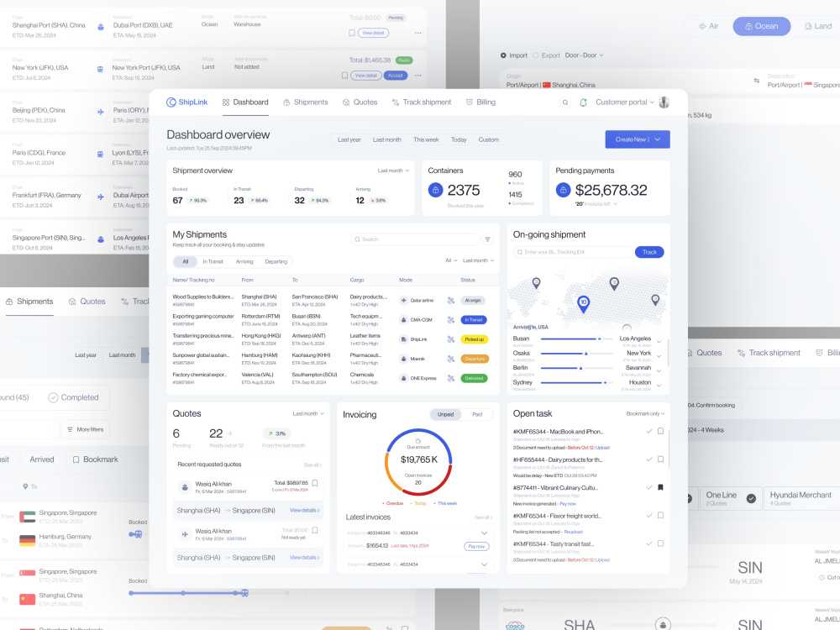
Task: Open Create New dropdown arrow
Action: click(658, 139)
